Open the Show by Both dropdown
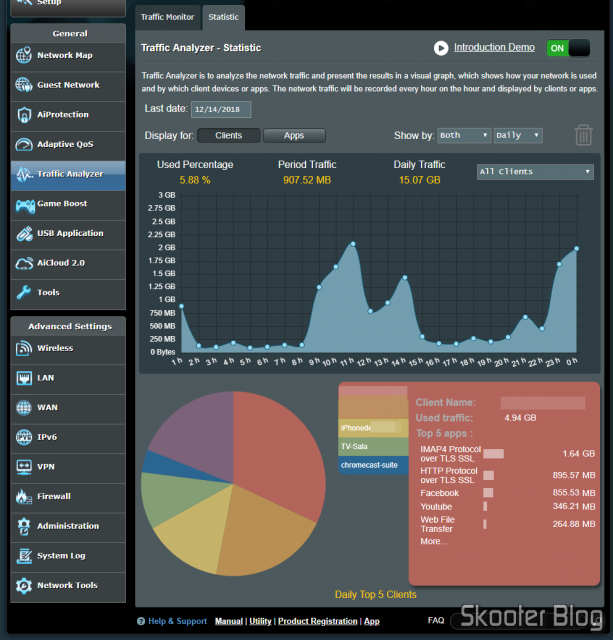The height and width of the screenshot is (640, 613). pyautogui.click(x=464, y=135)
